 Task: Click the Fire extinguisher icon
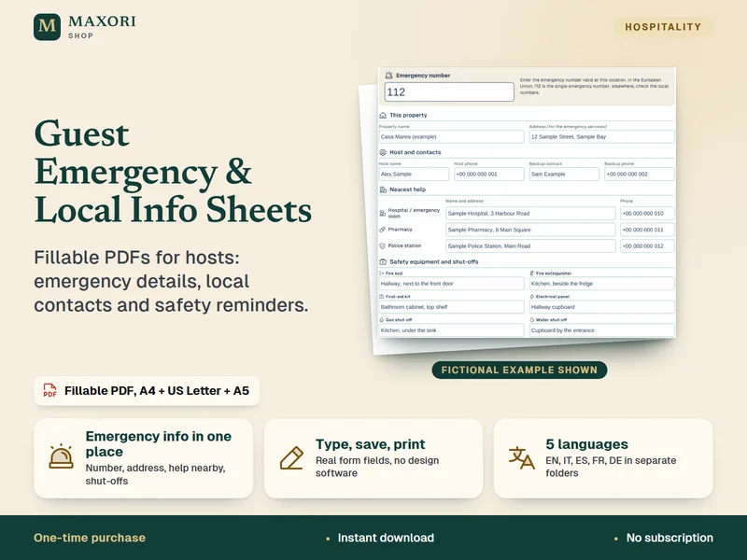click(532, 273)
